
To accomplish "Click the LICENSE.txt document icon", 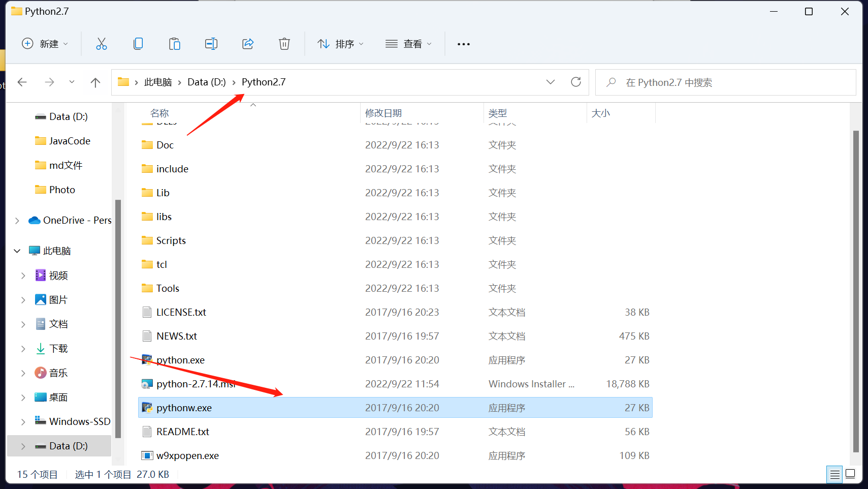I will (x=147, y=312).
